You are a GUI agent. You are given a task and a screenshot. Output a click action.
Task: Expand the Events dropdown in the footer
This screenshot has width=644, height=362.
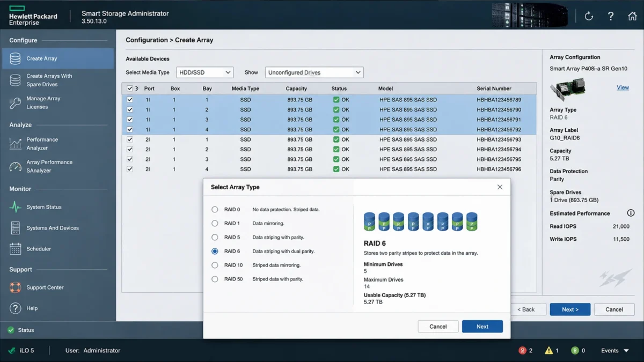coord(615,351)
